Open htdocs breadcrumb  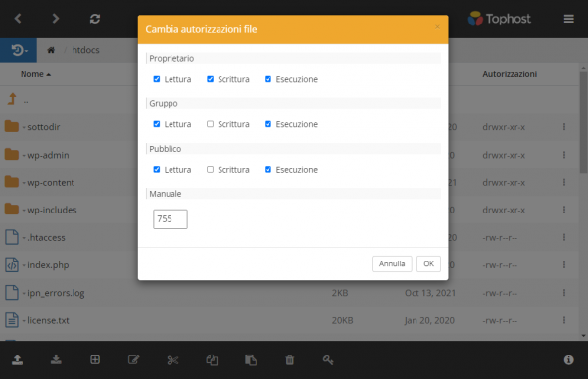click(x=85, y=50)
